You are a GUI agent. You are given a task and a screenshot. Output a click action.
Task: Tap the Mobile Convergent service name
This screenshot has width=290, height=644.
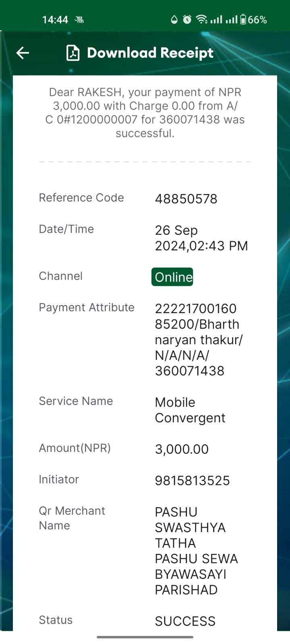[x=190, y=410]
